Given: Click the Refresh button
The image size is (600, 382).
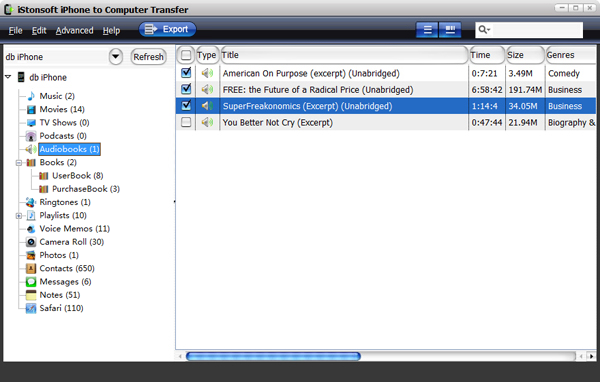Looking at the screenshot, I should (x=148, y=57).
